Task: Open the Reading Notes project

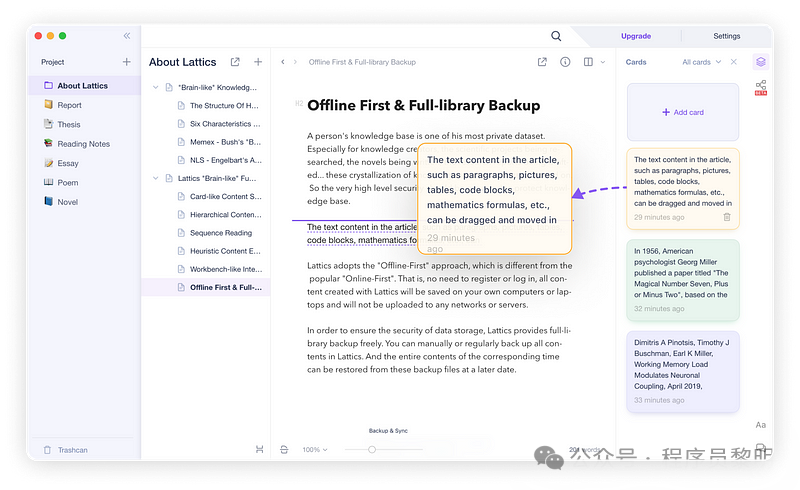Action: (x=85, y=144)
